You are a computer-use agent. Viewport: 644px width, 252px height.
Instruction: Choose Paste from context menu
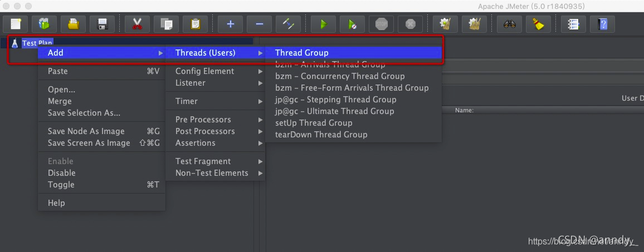101,71
